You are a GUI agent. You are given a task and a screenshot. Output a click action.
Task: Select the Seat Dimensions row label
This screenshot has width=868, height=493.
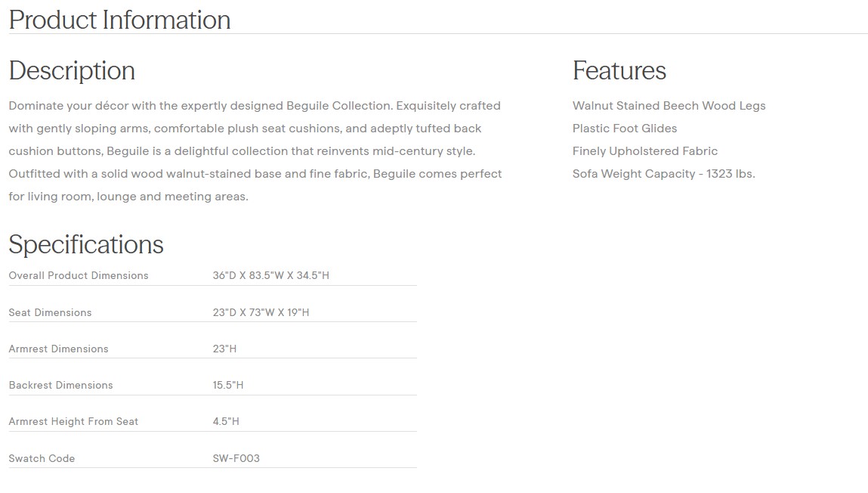tap(50, 312)
